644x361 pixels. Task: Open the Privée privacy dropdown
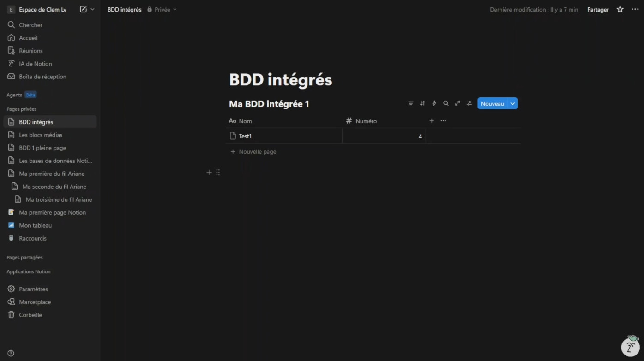(162, 10)
